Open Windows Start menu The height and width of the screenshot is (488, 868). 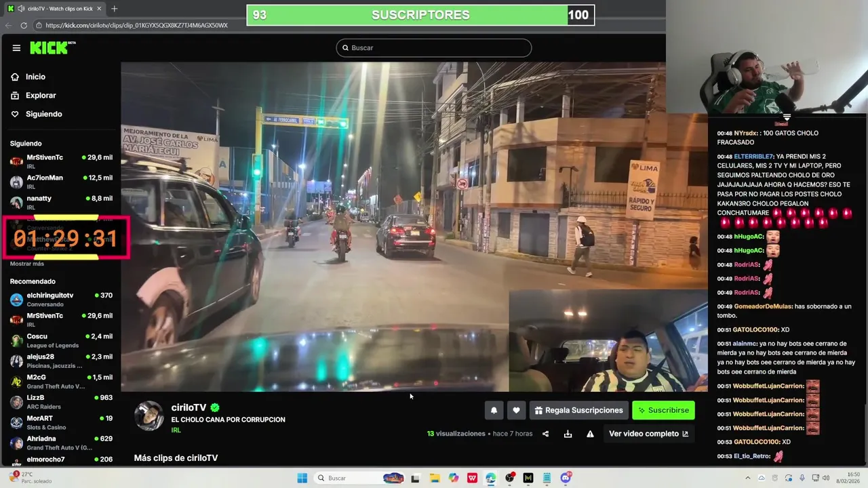click(302, 478)
